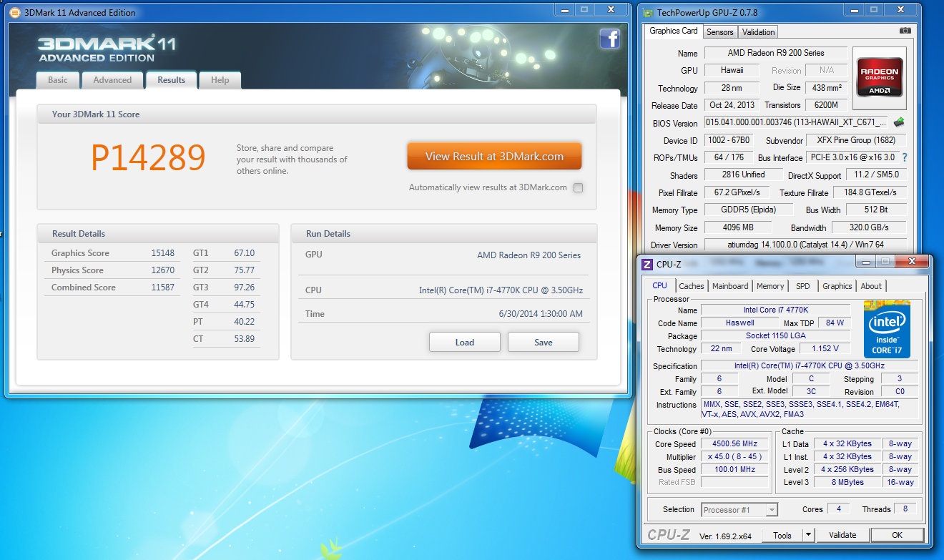Image resolution: width=944 pixels, height=560 pixels.
Task: Switch to Caches tab in CPU-Z
Action: 692,286
